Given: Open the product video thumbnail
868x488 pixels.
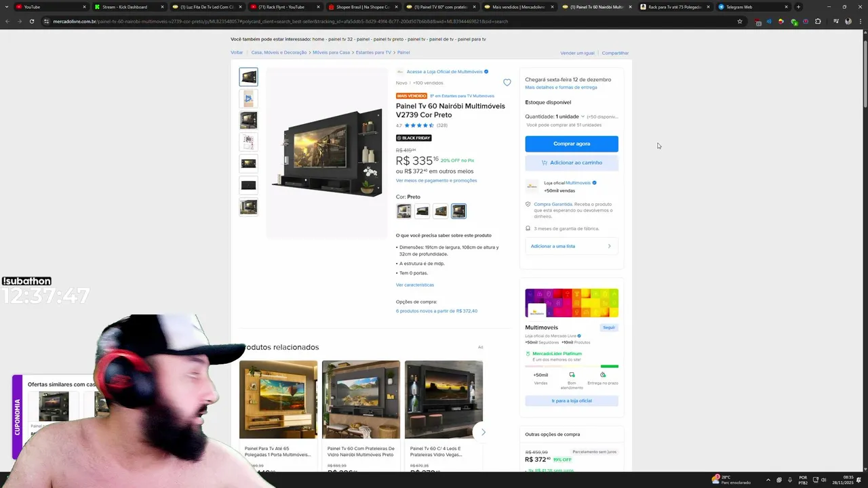Looking at the screenshot, I should [248, 98].
